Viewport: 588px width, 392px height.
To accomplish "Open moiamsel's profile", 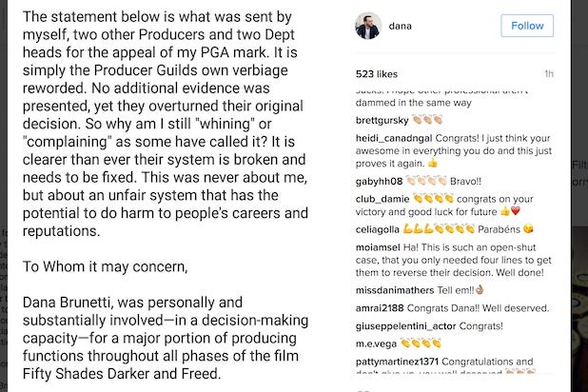I will [378, 246].
